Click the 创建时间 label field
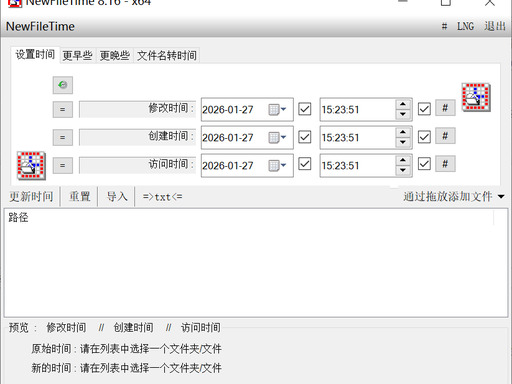This screenshot has width=512, height=384. point(137,137)
